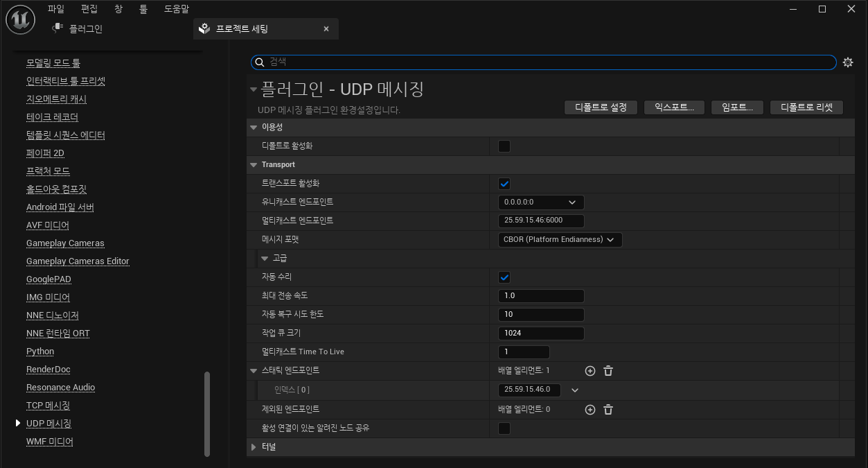
Task: Open 메시지 포맷 CBOR dropdown
Action: pos(560,240)
